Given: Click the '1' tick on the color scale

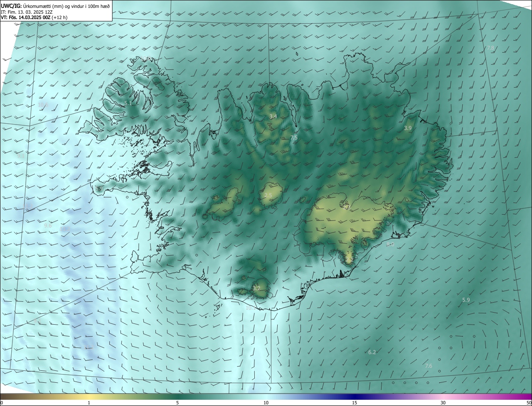Looking at the screenshot, I should pos(89,403).
